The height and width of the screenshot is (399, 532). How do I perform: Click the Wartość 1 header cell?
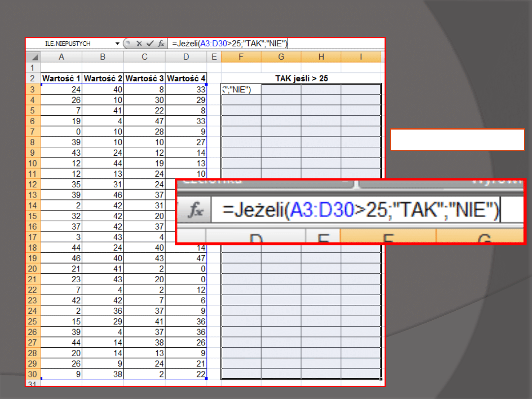[61, 78]
